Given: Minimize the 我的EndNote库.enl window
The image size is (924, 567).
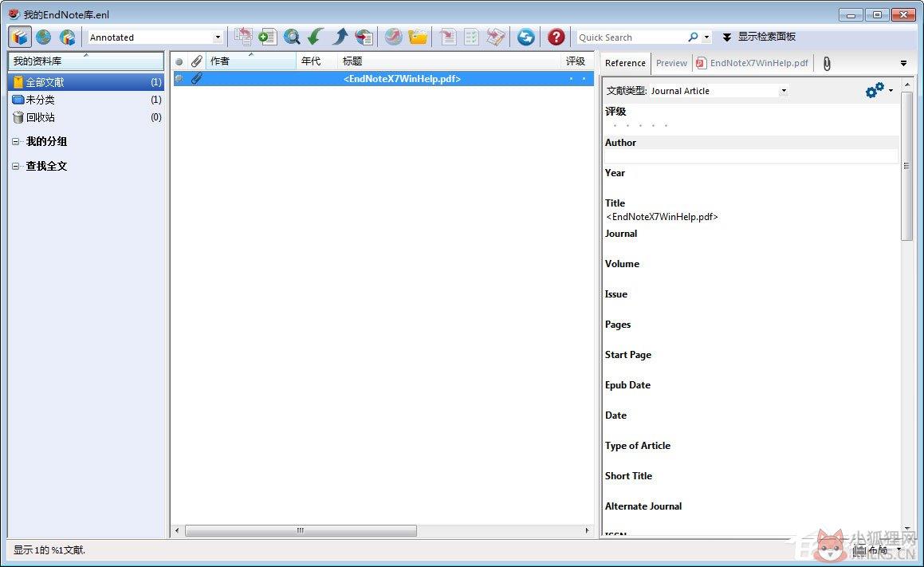Looking at the screenshot, I should pos(851,14).
